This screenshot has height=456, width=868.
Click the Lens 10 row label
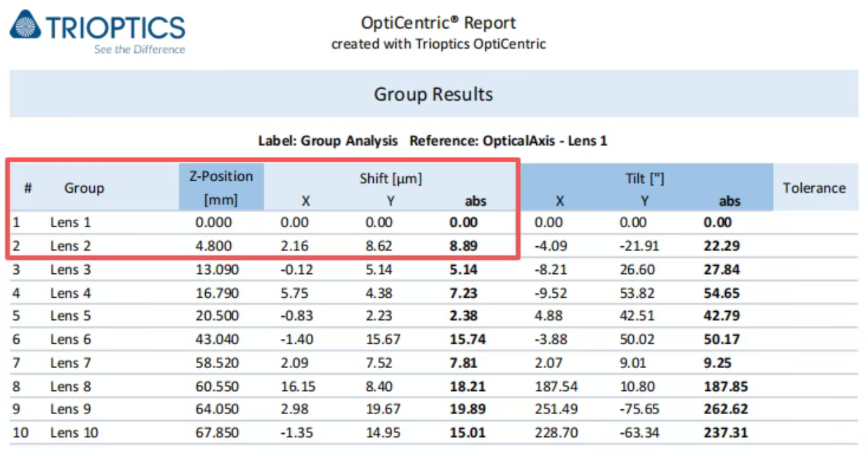click(74, 432)
